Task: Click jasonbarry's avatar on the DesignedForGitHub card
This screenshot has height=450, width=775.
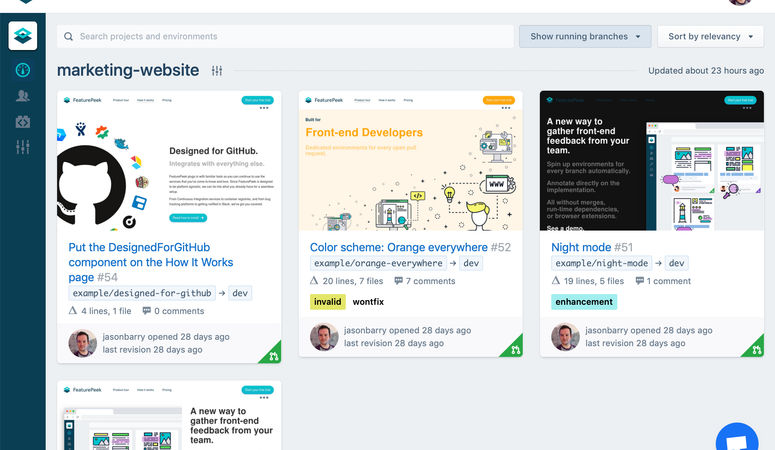Action: click(83, 343)
